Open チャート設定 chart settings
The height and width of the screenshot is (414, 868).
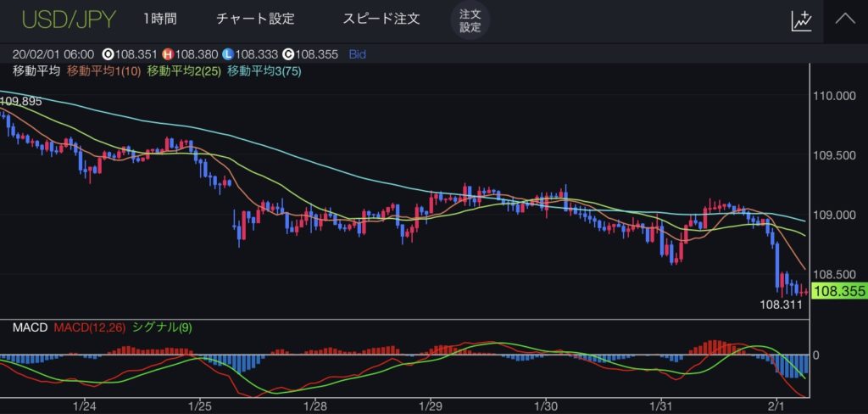255,19
